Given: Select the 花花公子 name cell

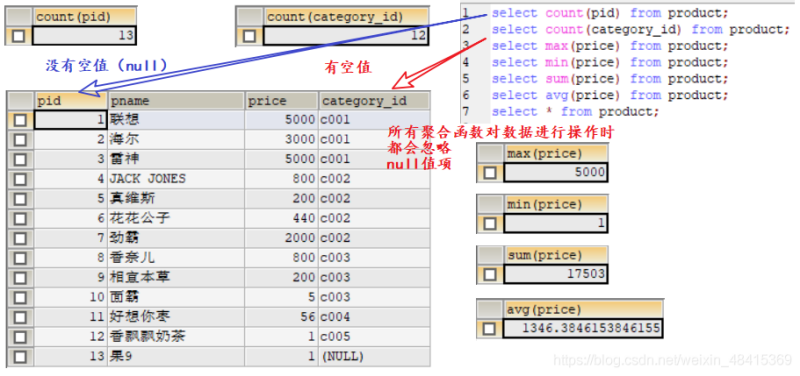Looking at the screenshot, I should [176, 219].
